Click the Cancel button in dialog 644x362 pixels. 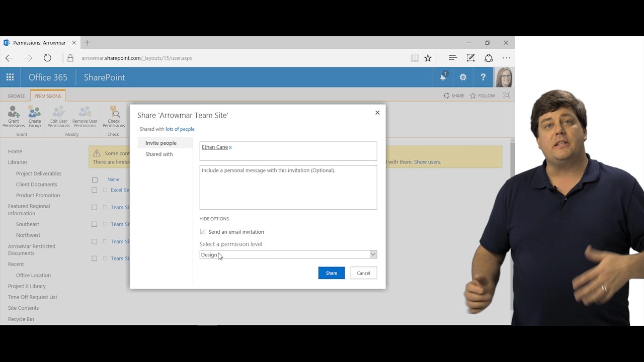pyautogui.click(x=364, y=273)
